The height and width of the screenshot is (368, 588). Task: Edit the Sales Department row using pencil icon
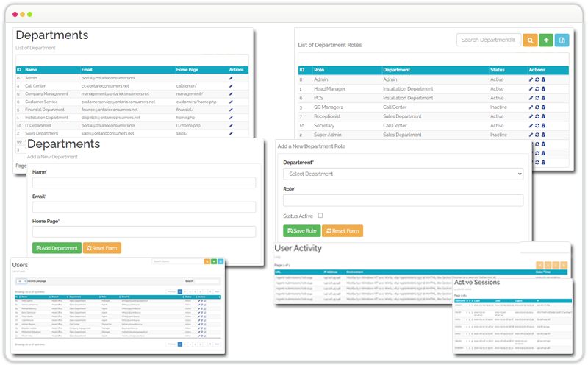click(231, 134)
